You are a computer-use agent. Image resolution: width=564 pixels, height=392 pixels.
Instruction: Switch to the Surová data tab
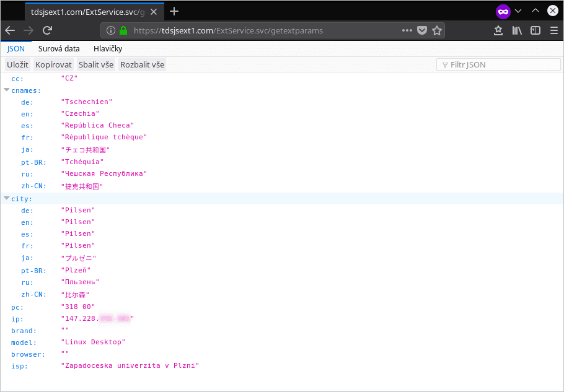(x=59, y=49)
